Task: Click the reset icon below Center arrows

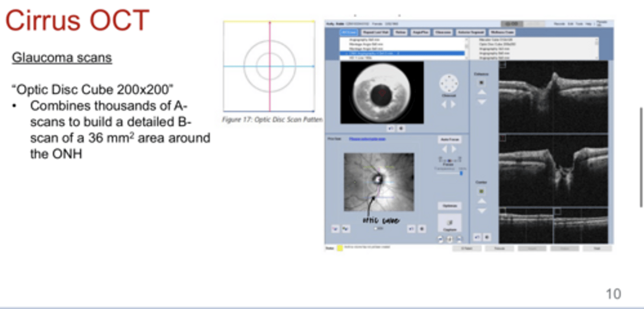Action: [x=477, y=237]
